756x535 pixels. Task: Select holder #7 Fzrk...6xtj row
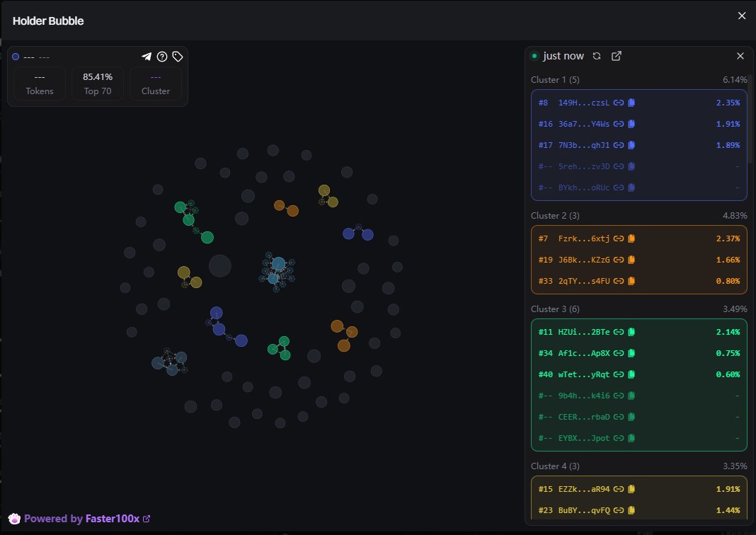tap(638, 238)
